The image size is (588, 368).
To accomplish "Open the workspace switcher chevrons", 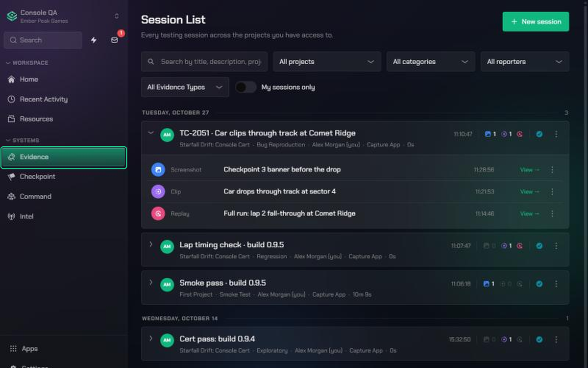I will (x=117, y=16).
